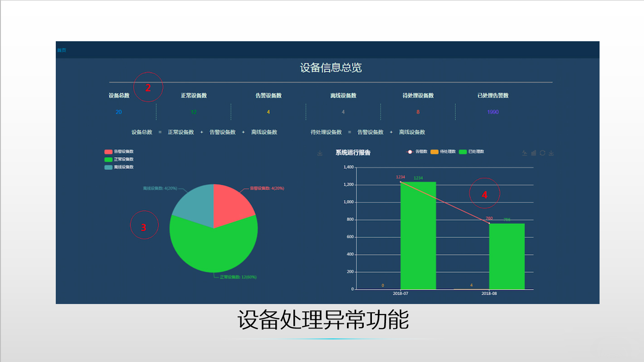Click the 2018-07 x-axis label
Image resolution: width=644 pixels, height=362 pixels.
(x=400, y=294)
